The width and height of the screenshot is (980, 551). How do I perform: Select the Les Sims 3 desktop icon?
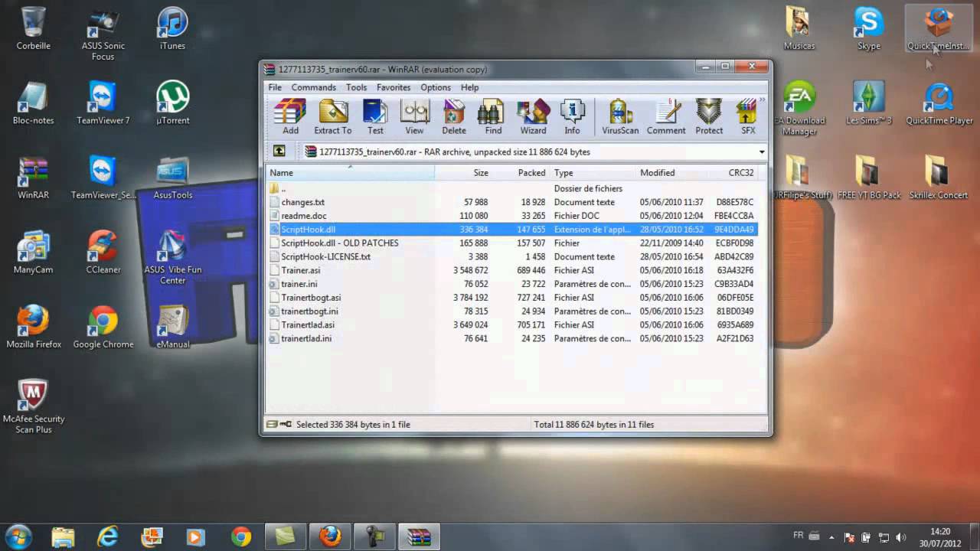pyautogui.click(x=868, y=103)
